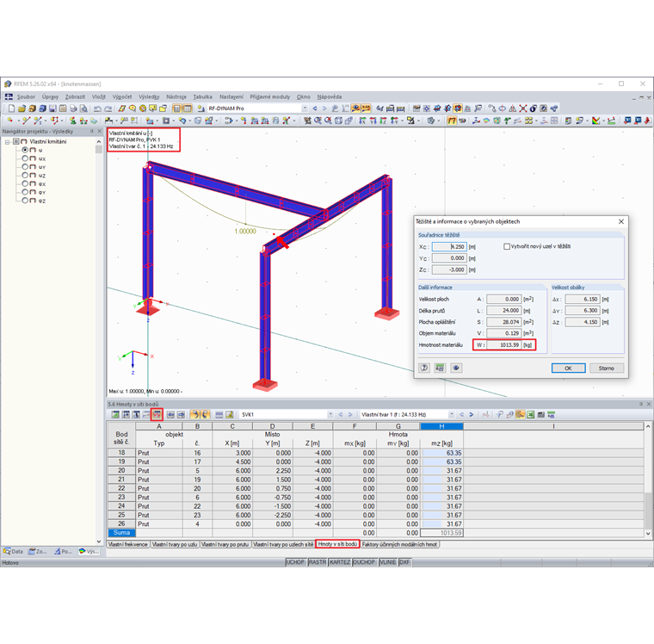Click OK in the dialog
The height and width of the screenshot is (644, 654).
click(x=568, y=368)
